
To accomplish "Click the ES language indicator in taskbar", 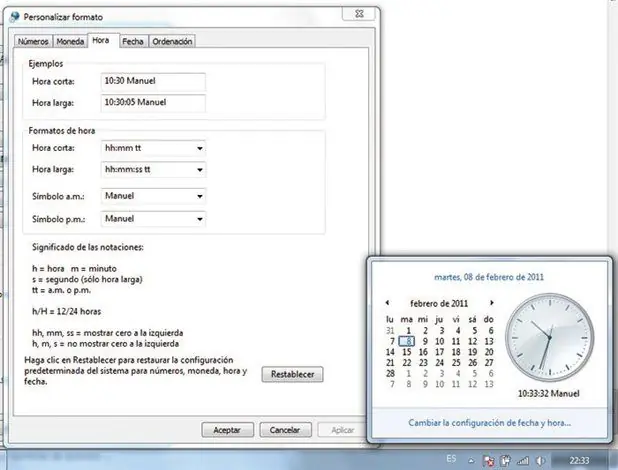I will [451, 459].
